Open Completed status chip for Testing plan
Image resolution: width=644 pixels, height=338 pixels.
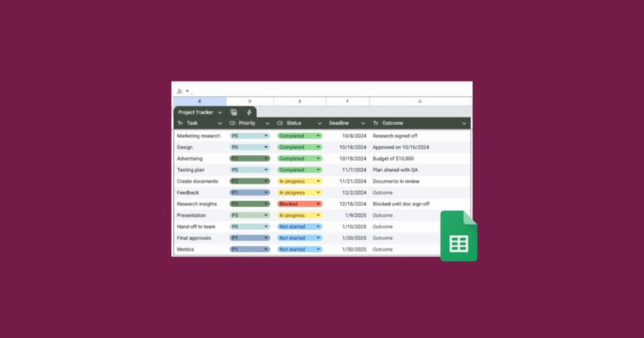299,170
